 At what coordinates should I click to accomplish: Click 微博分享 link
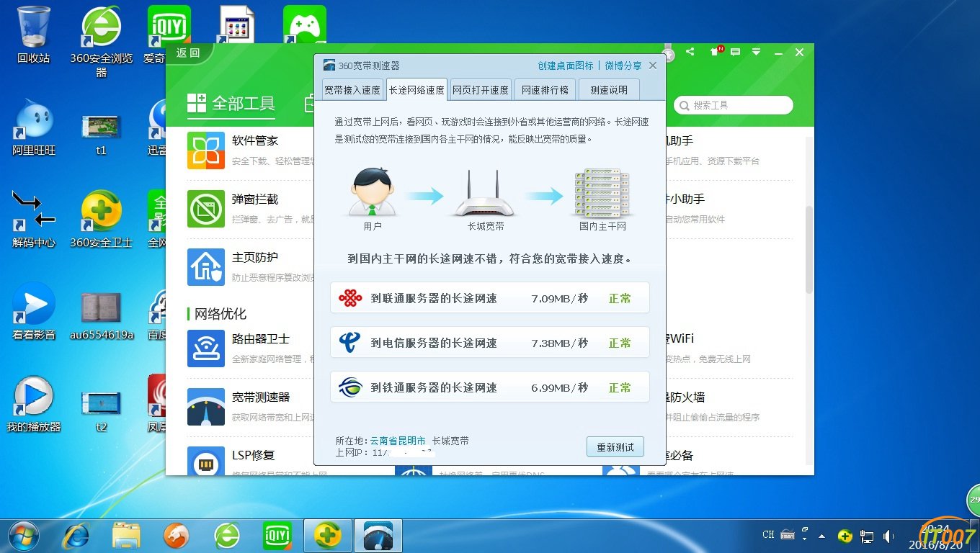[x=623, y=66]
